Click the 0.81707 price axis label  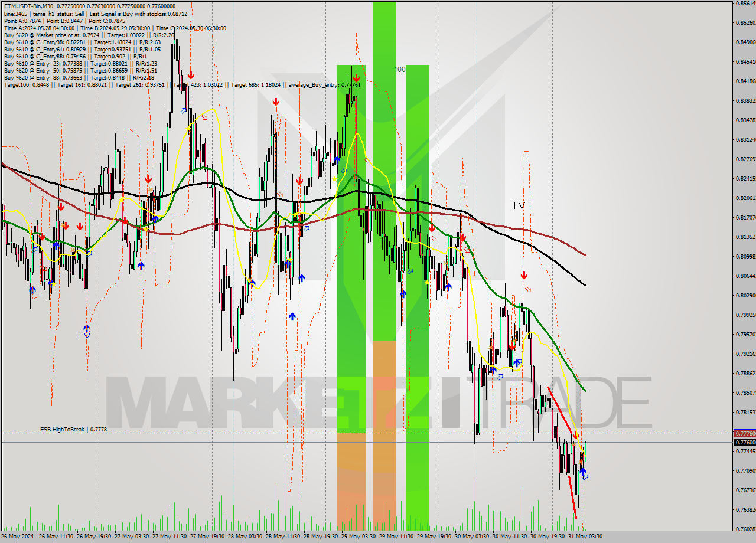(745, 218)
